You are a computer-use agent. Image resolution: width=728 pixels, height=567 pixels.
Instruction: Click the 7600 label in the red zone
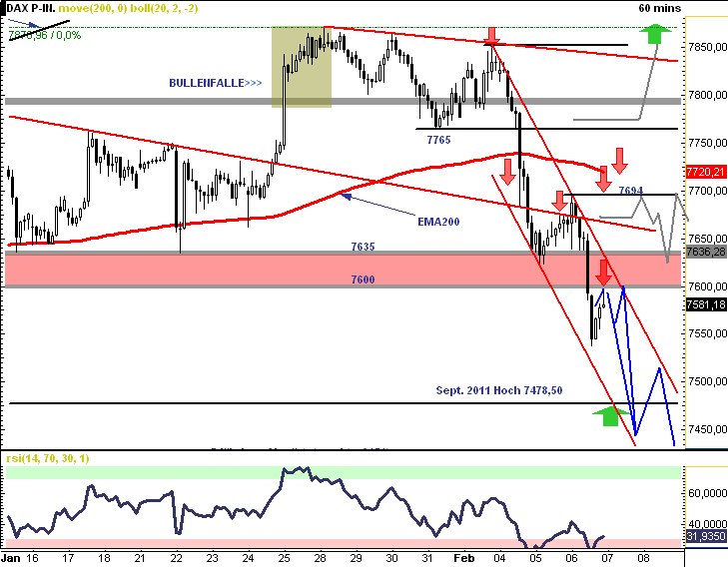pyautogui.click(x=363, y=280)
